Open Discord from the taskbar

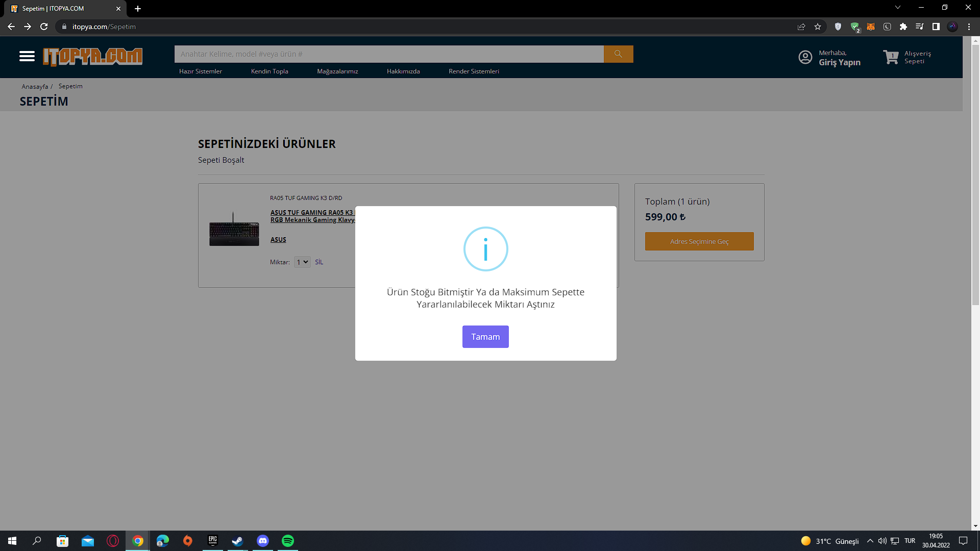point(263,541)
